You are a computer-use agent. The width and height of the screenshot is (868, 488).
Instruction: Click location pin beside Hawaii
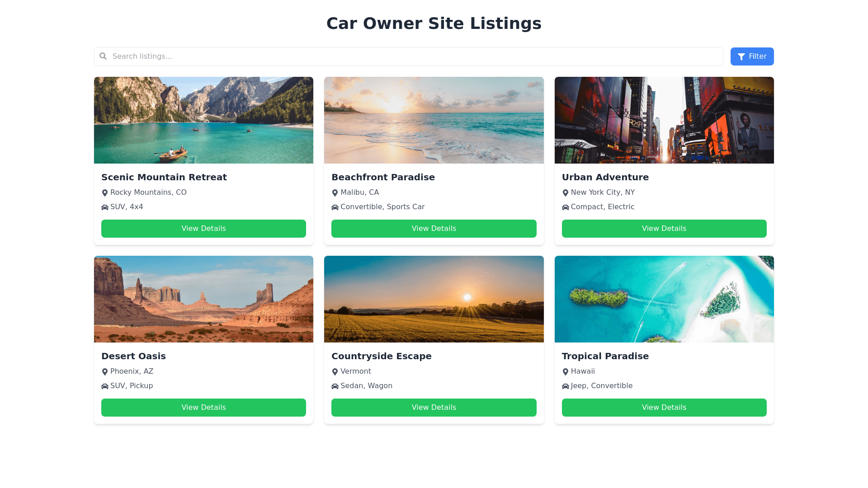click(x=565, y=372)
